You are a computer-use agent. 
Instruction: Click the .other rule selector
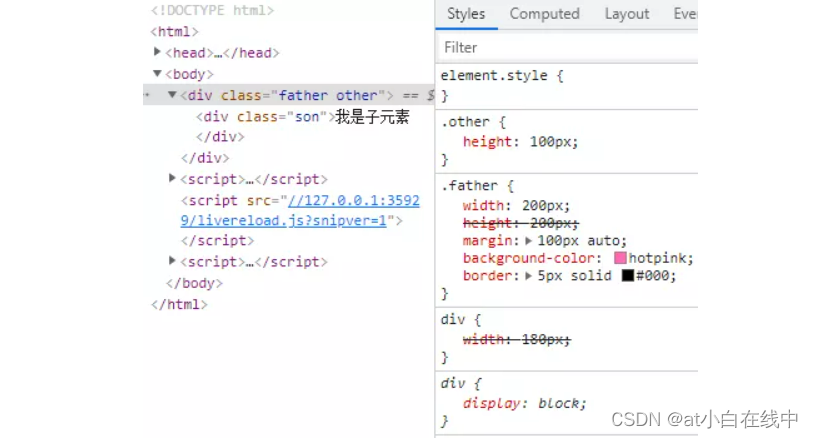[x=465, y=122]
